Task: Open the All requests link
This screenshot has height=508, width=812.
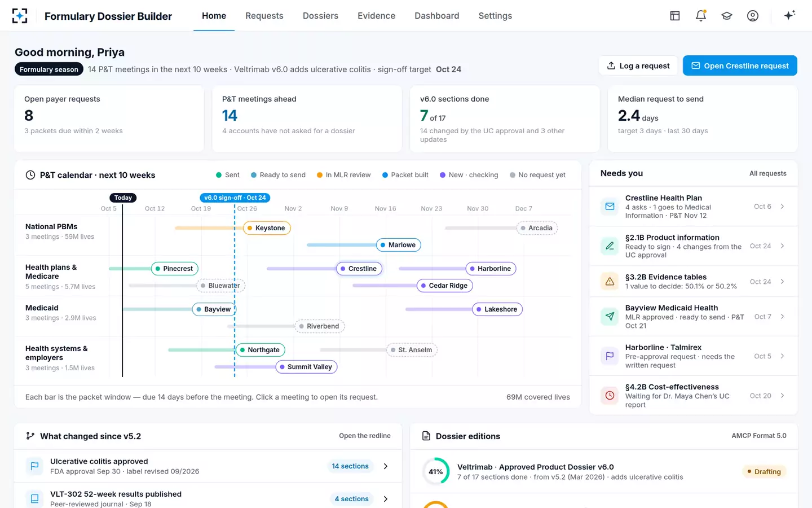Action: pos(767,173)
